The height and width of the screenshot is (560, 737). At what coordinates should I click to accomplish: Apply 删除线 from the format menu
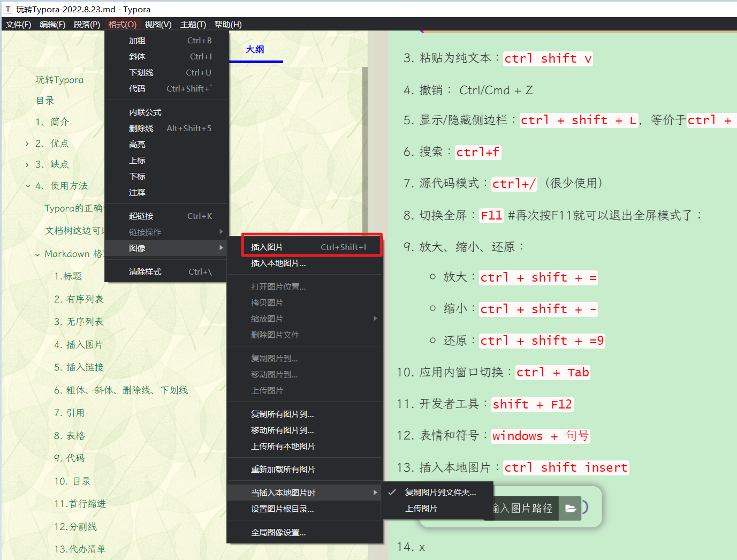click(166, 128)
